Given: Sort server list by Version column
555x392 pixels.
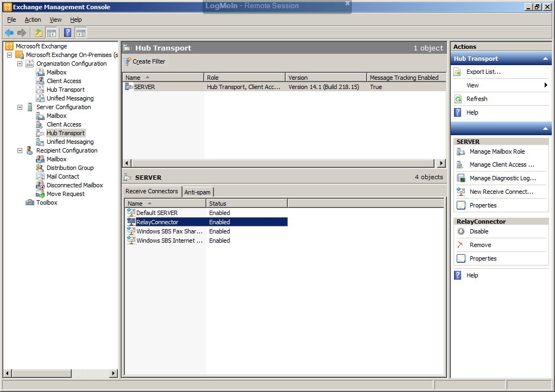Looking at the screenshot, I should pos(326,78).
